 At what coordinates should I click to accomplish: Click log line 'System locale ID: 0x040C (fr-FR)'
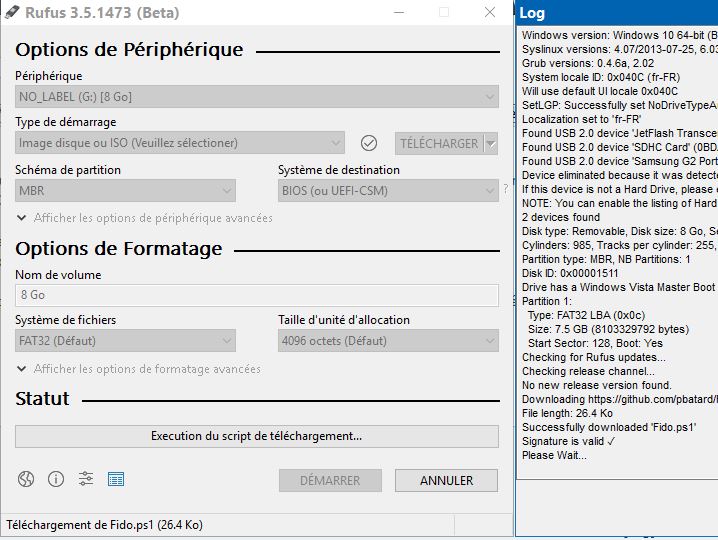[601, 77]
